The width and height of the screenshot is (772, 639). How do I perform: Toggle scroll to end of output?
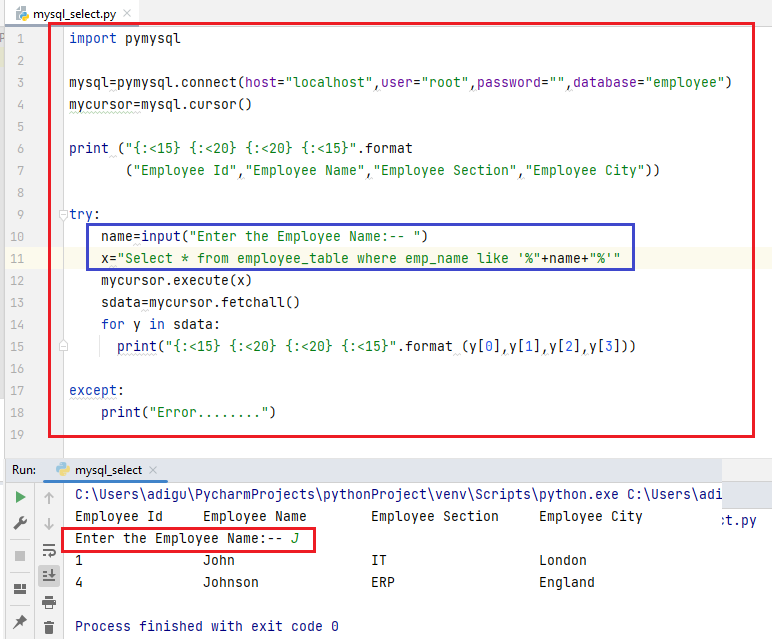click(x=49, y=575)
